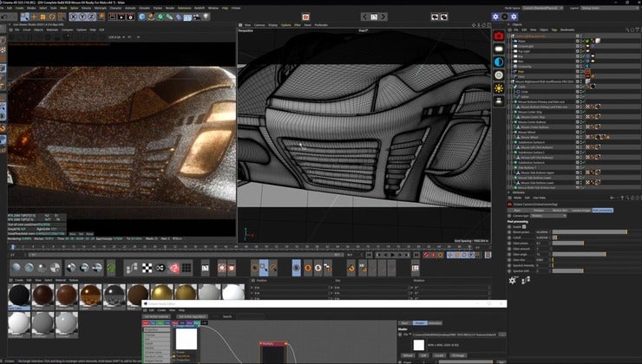The width and height of the screenshot is (642, 364).
Task: Click Render to Picture Viewer icon
Action: [x=121, y=16]
